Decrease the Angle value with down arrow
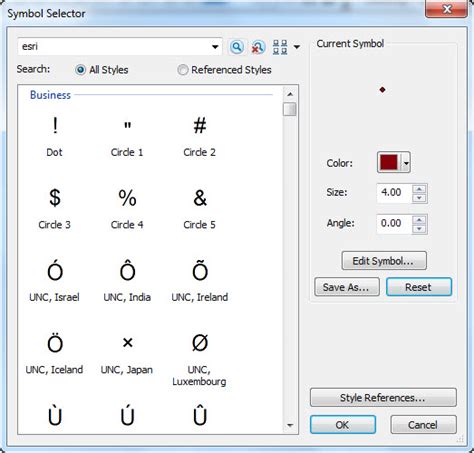The width and height of the screenshot is (474, 453). [x=419, y=229]
